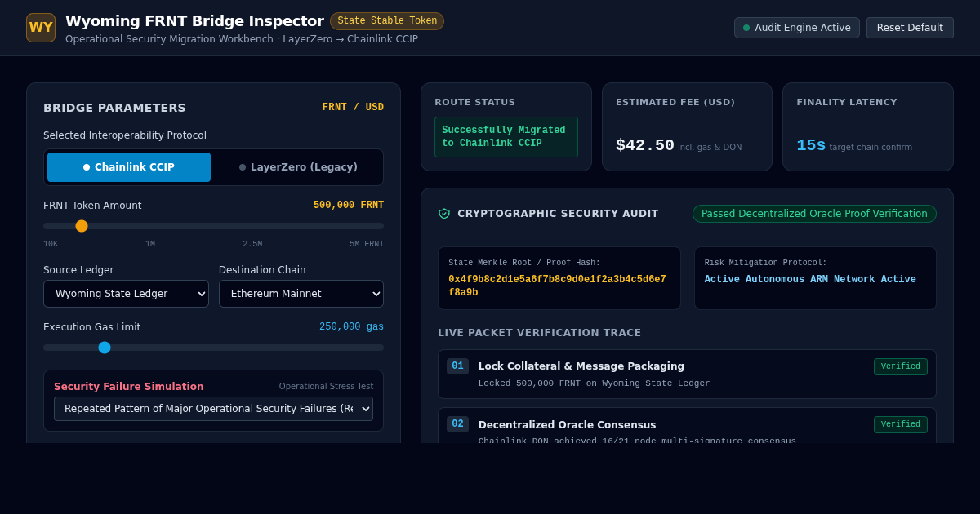The image size is (980, 514).
Task: Click 'Active Autonomous ARM Network Active' text
Action: (x=810, y=280)
